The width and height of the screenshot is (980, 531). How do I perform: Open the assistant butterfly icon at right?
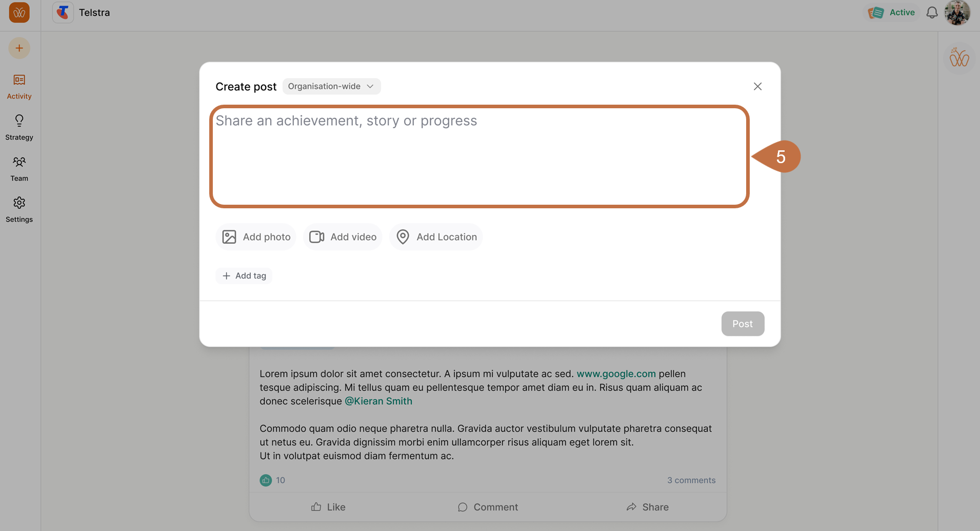point(958,58)
